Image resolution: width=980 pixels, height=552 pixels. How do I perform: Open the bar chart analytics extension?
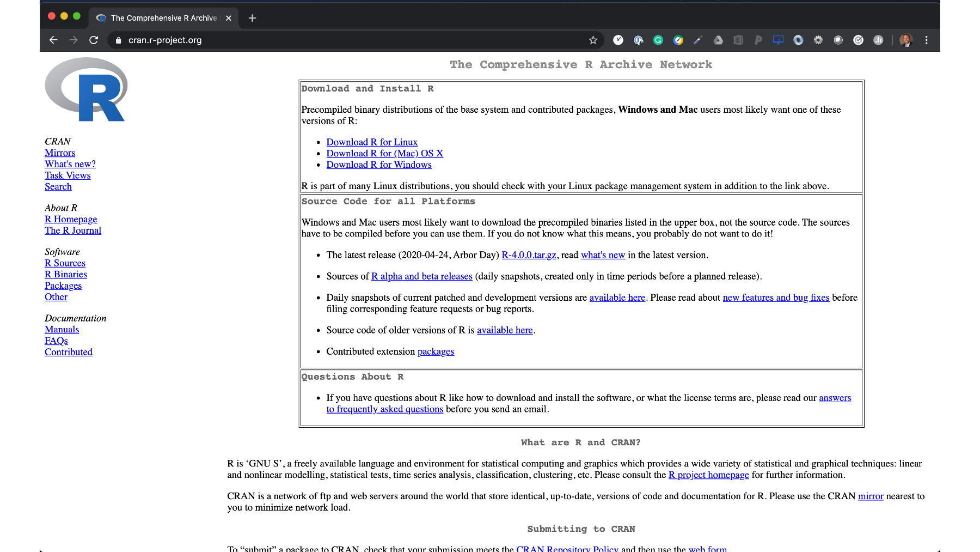point(878,40)
